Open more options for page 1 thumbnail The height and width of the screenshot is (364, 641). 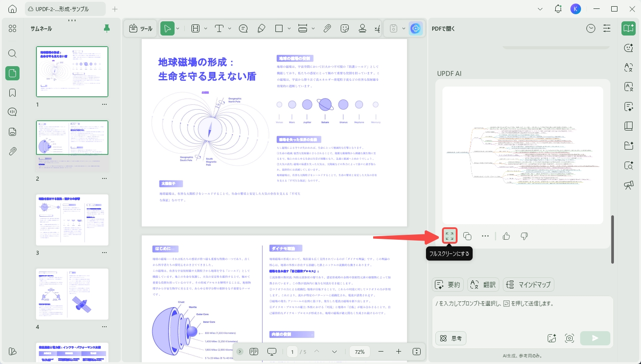tap(104, 104)
